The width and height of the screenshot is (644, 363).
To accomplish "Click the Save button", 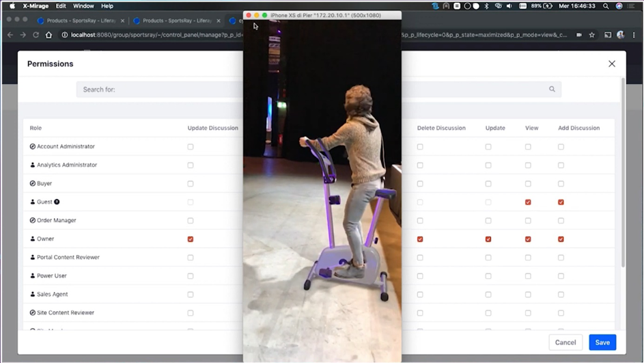I will pyautogui.click(x=602, y=342).
